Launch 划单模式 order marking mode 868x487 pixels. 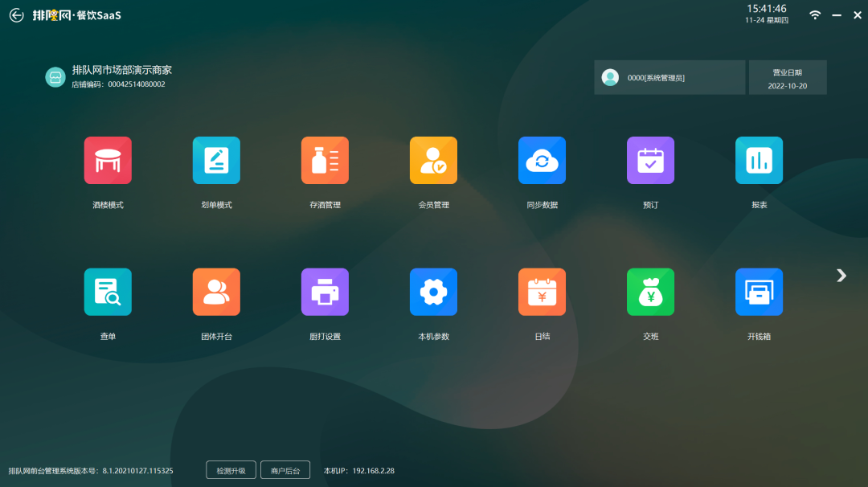click(x=216, y=161)
